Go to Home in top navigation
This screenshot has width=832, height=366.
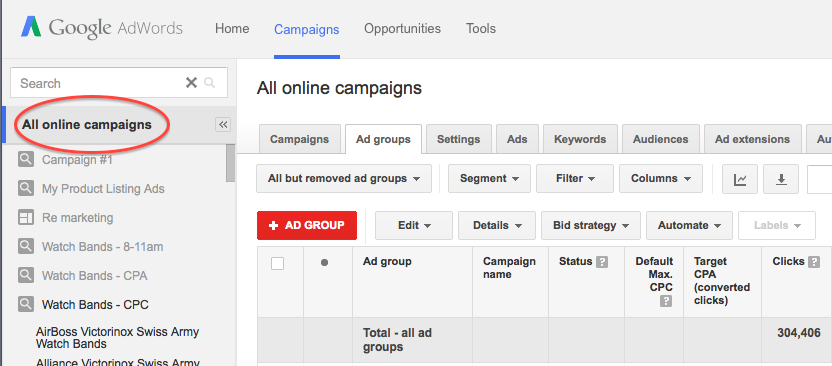point(232,29)
